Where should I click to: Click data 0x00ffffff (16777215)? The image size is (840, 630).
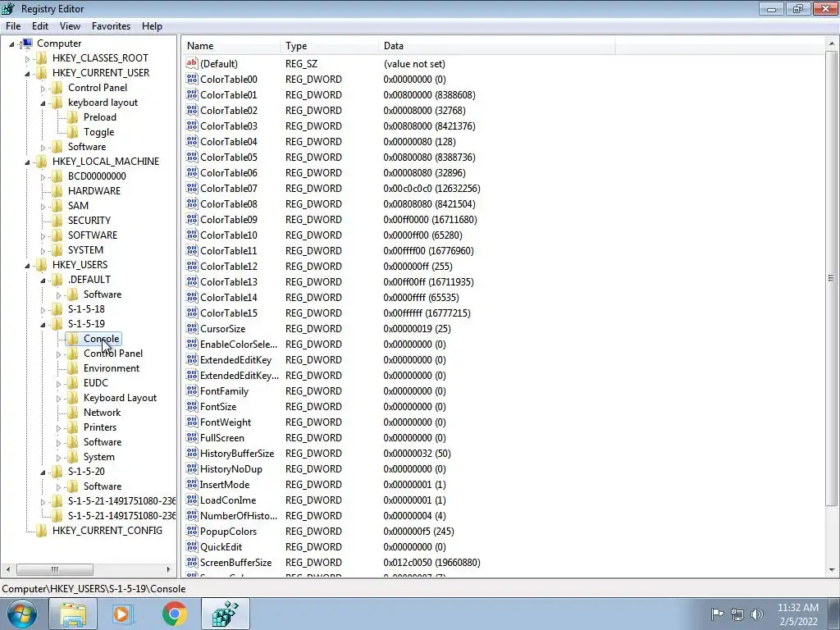427,313
